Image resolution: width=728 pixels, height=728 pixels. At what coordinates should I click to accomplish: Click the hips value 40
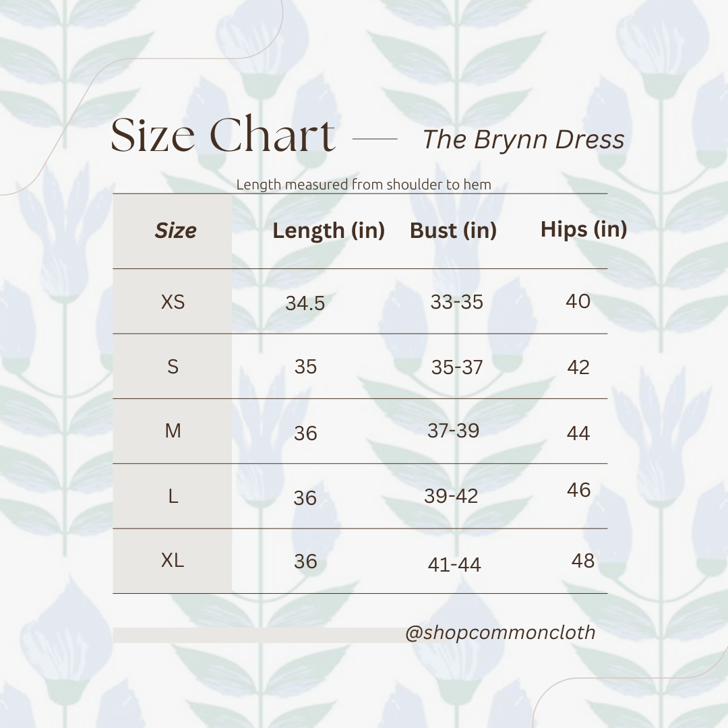click(578, 301)
